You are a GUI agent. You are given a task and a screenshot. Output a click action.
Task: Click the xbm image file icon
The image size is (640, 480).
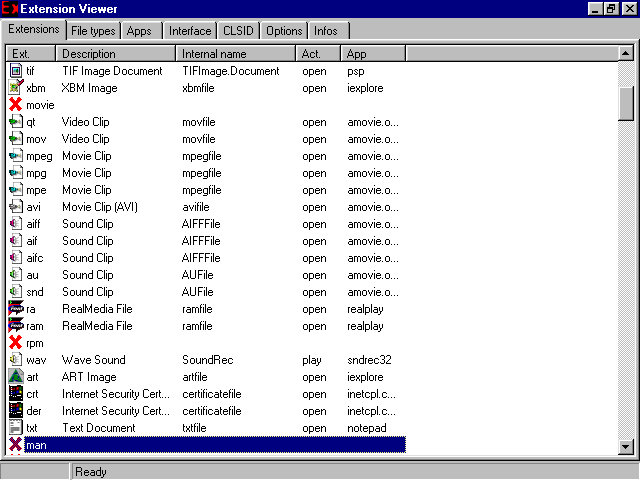coord(15,88)
